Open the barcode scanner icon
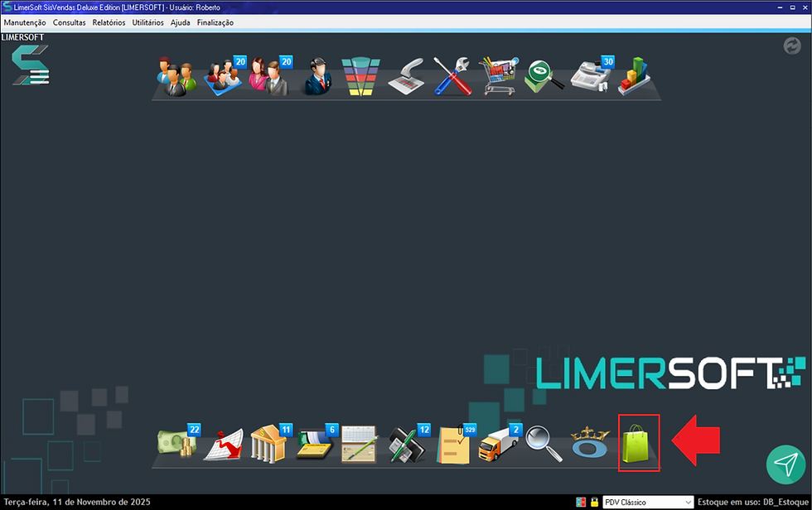The image size is (812, 510). [x=407, y=76]
